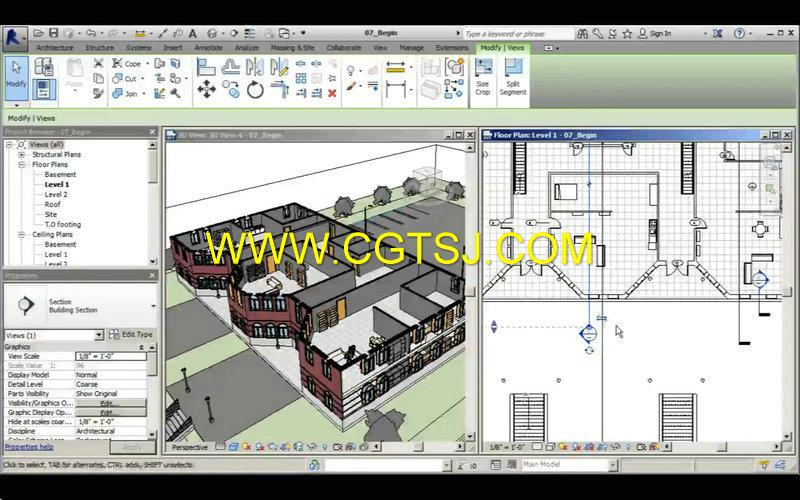Toggle the Properties palette ribbon icon
The height and width of the screenshot is (500, 800).
click(44, 89)
